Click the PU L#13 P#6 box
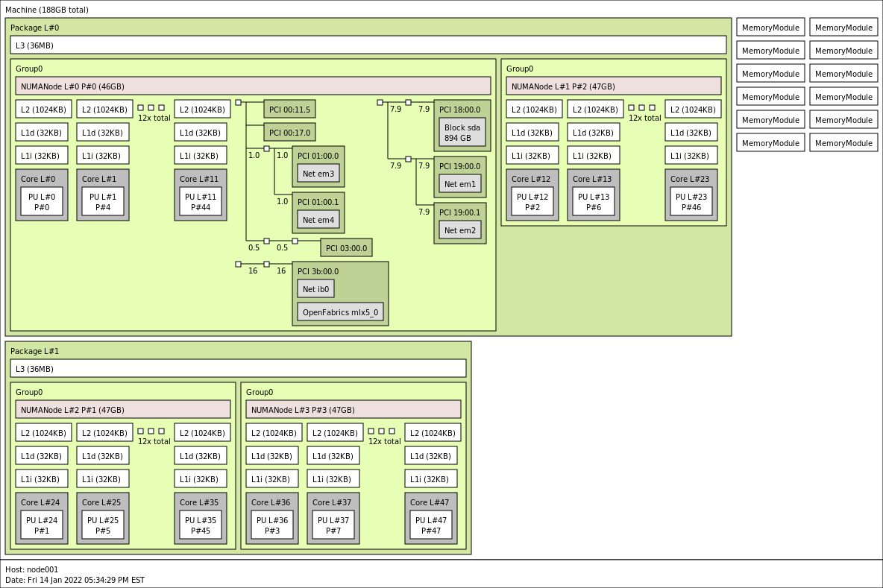The height and width of the screenshot is (588, 883). 594,201
